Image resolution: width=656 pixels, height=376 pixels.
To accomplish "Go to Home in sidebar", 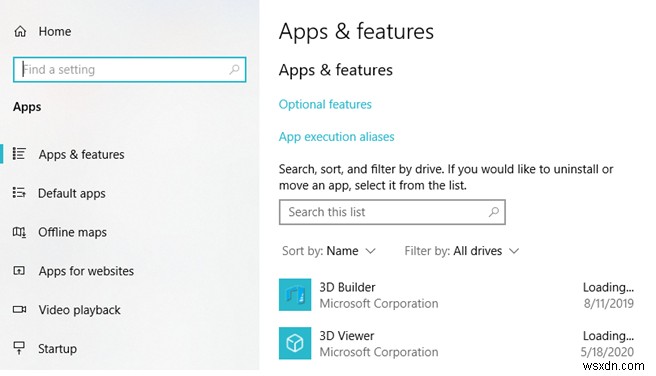I will pyautogui.click(x=54, y=31).
